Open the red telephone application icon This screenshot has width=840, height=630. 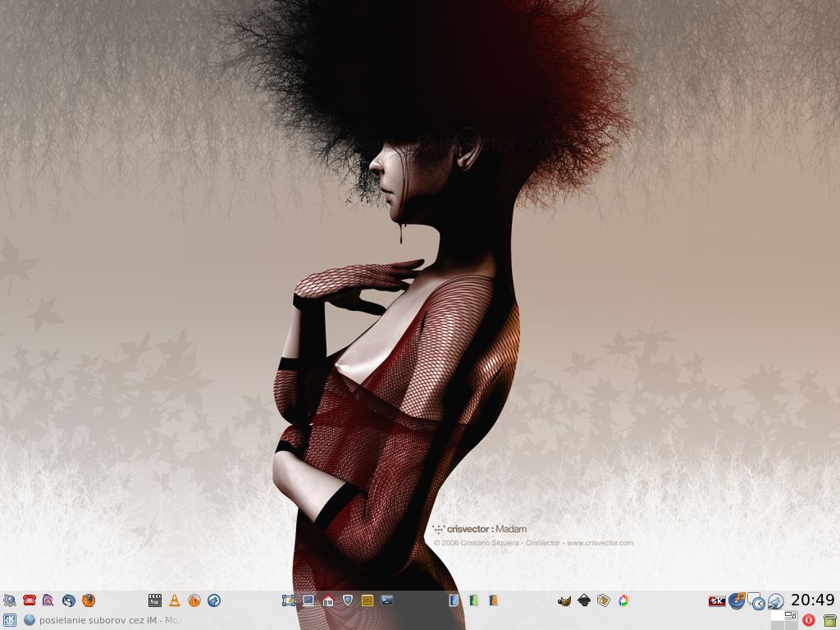[29, 600]
